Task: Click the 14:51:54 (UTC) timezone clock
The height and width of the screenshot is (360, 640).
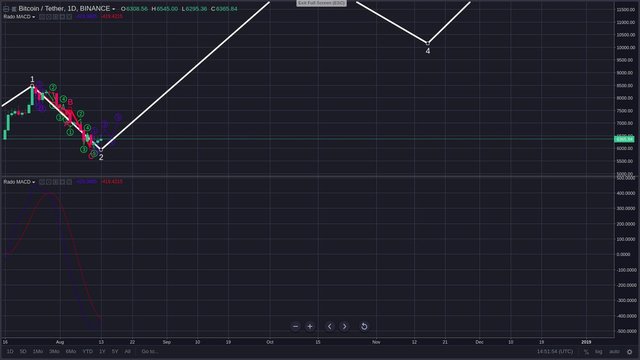Action: pos(555,351)
